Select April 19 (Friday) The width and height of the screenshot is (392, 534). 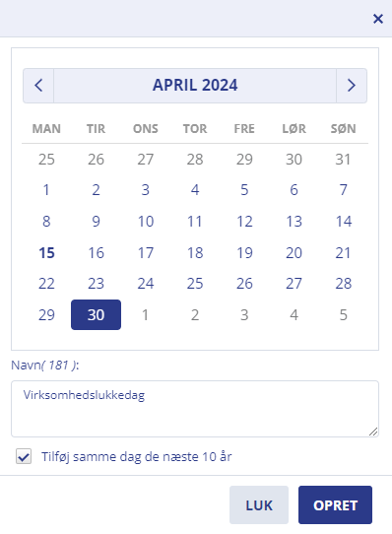pyautogui.click(x=244, y=252)
